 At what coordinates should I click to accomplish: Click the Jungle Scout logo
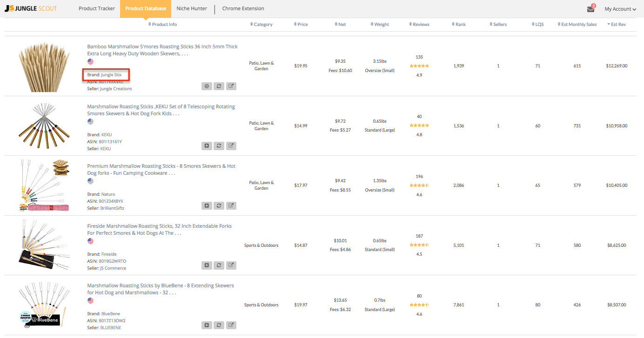31,8
